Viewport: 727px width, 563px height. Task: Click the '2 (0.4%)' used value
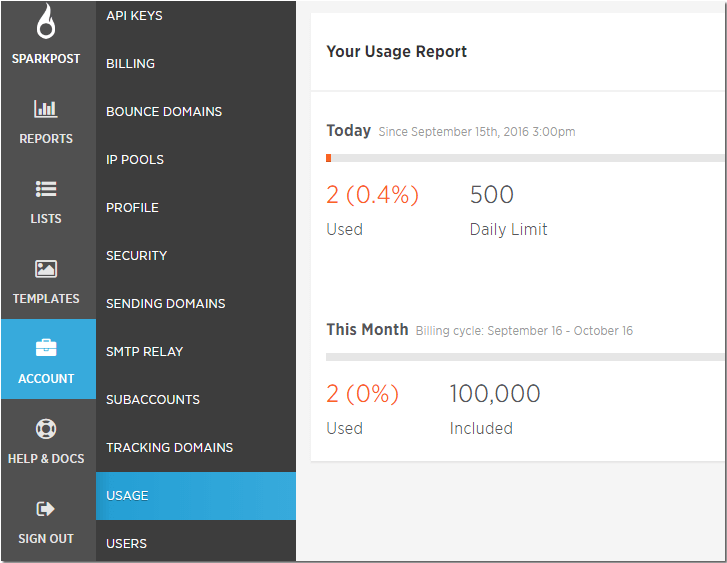[x=372, y=195]
